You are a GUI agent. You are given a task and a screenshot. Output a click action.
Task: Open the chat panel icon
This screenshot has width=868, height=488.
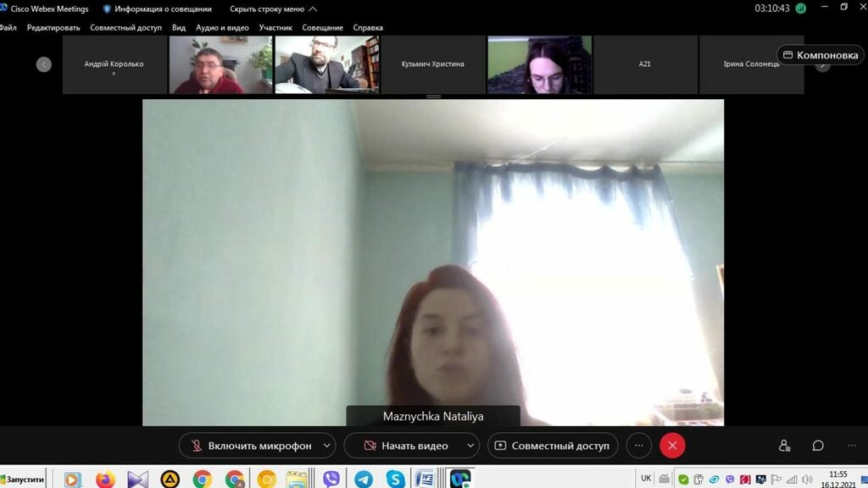click(818, 446)
